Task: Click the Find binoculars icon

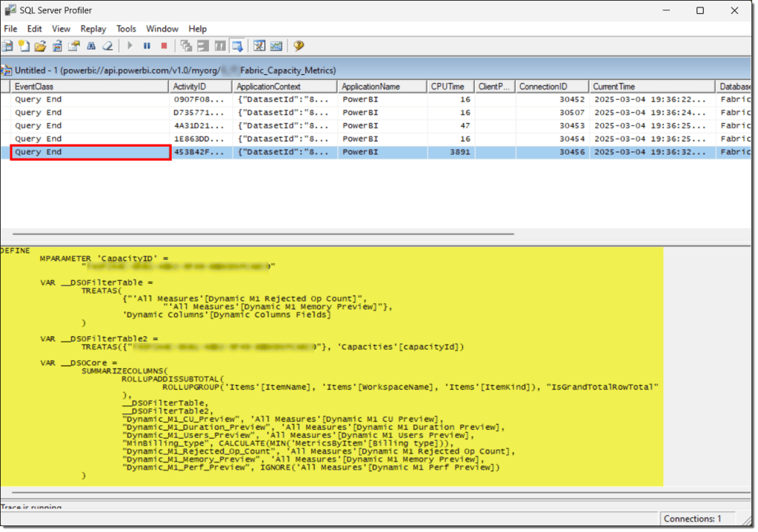Action: point(91,46)
